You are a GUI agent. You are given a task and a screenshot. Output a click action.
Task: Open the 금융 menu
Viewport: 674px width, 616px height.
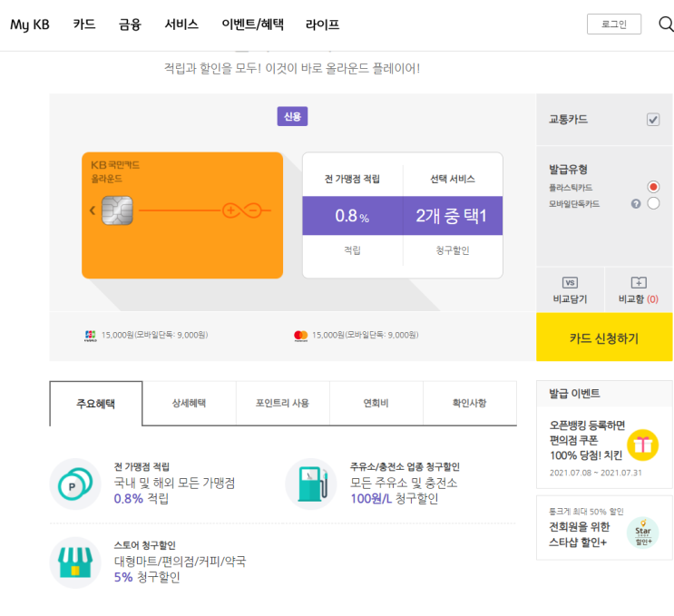(x=130, y=24)
